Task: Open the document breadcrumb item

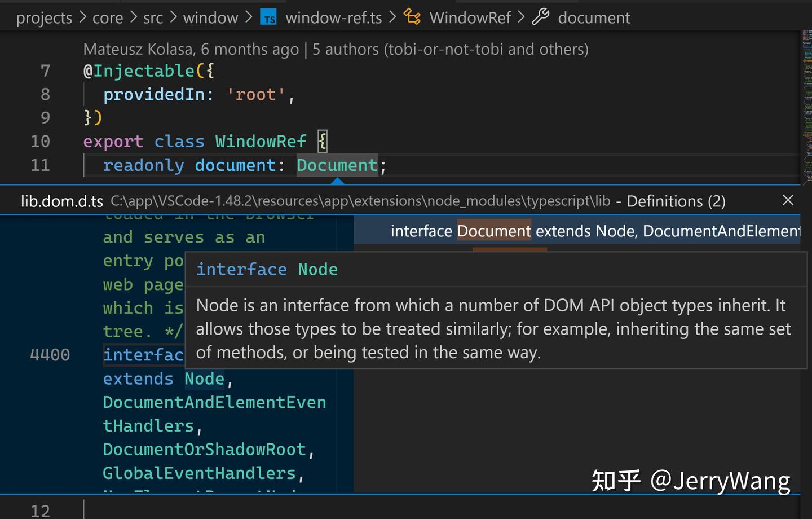Action: coord(594,17)
